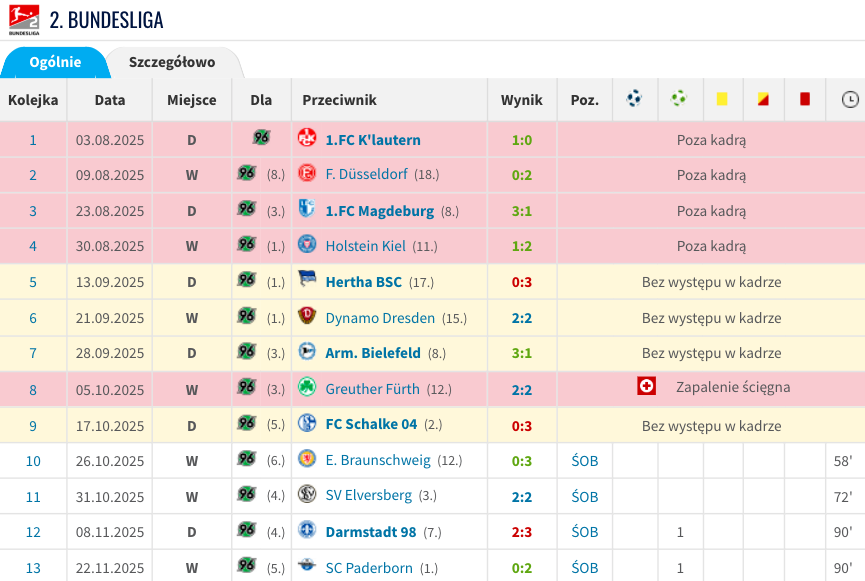Open matchday 13 link
Viewport: 865px width, 581px height.
point(33,568)
